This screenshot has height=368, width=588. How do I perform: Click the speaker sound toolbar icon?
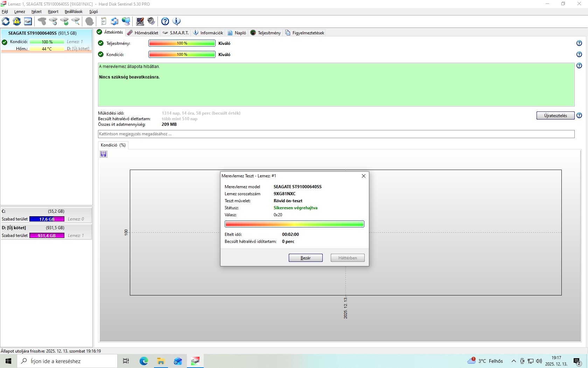click(x=151, y=21)
